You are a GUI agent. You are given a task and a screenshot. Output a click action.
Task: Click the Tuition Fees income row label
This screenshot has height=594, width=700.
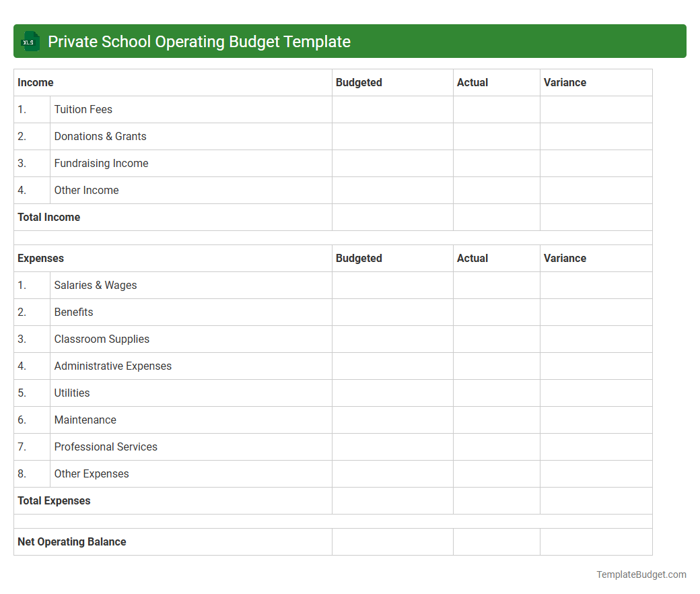click(83, 109)
